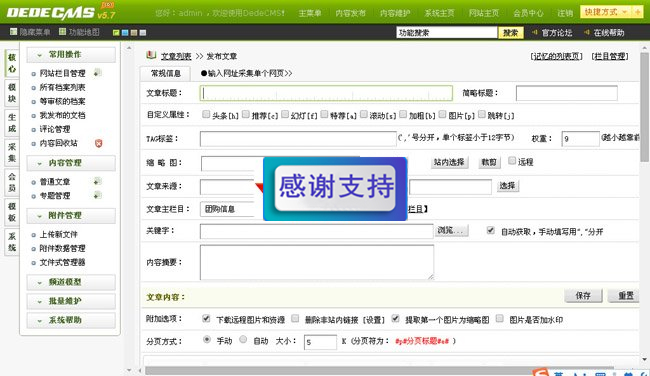Click the 功能地图 icon
The height and width of the screenshot is (376, 650).
click(63, 32)
